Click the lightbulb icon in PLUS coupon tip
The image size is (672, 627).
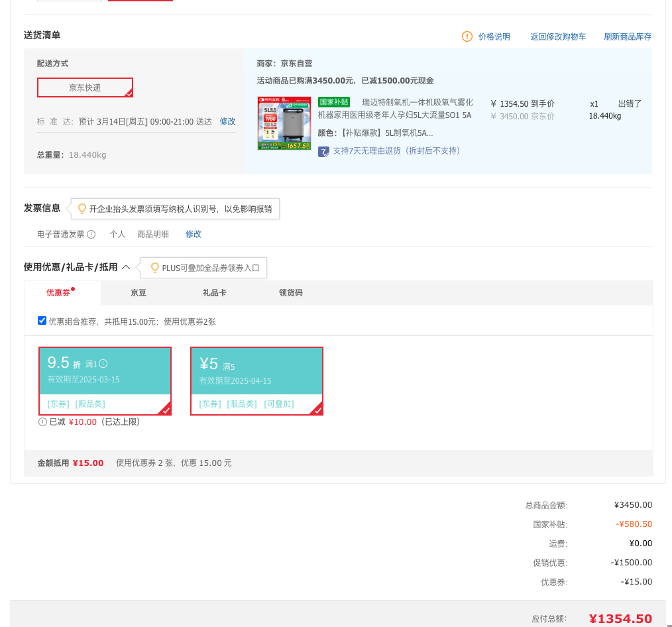154,268
